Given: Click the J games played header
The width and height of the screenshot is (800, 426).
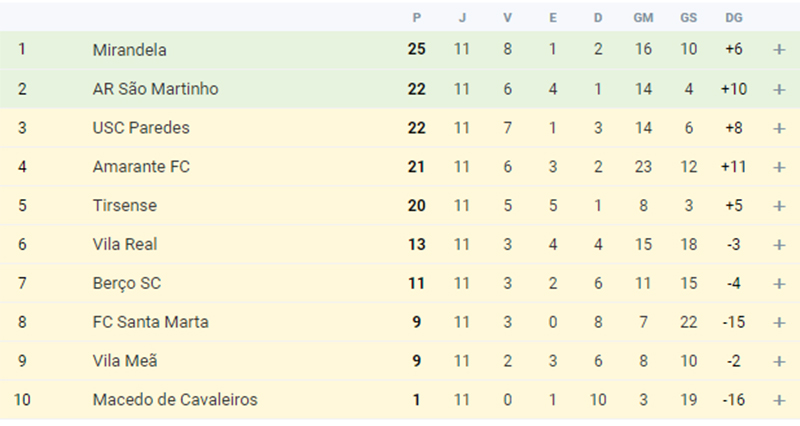Looking at the screenshot, I should pos(462,18).
